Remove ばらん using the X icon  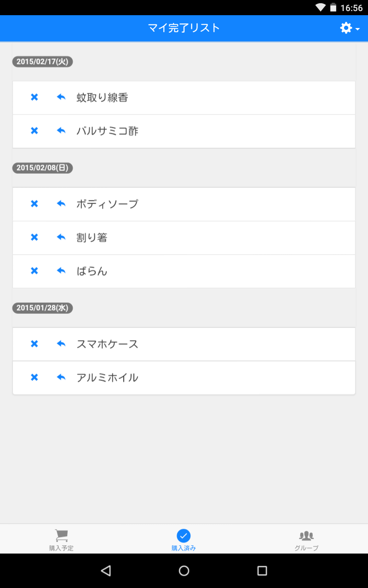34,271
